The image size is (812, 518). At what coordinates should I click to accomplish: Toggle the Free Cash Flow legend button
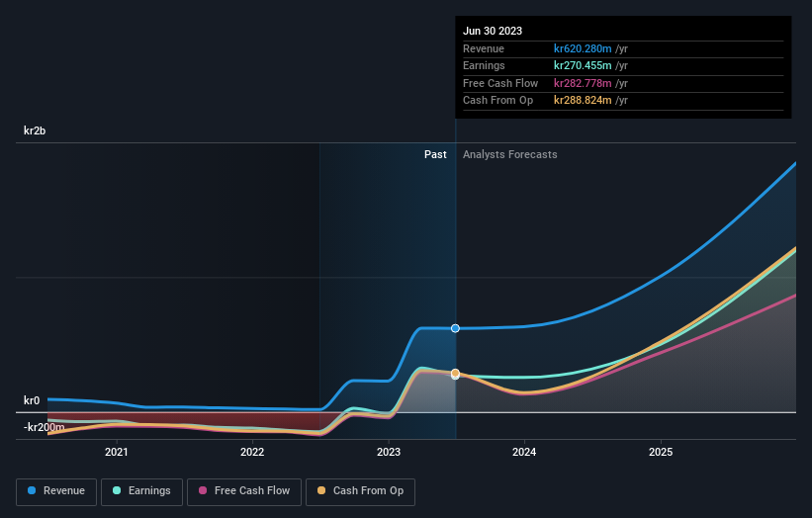(x=244, y=491)
